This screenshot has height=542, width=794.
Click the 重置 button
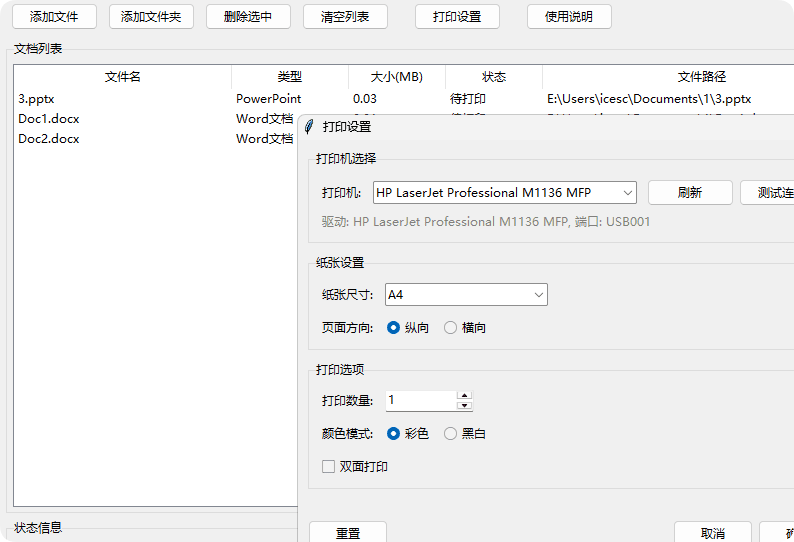(x=348, y=533)
